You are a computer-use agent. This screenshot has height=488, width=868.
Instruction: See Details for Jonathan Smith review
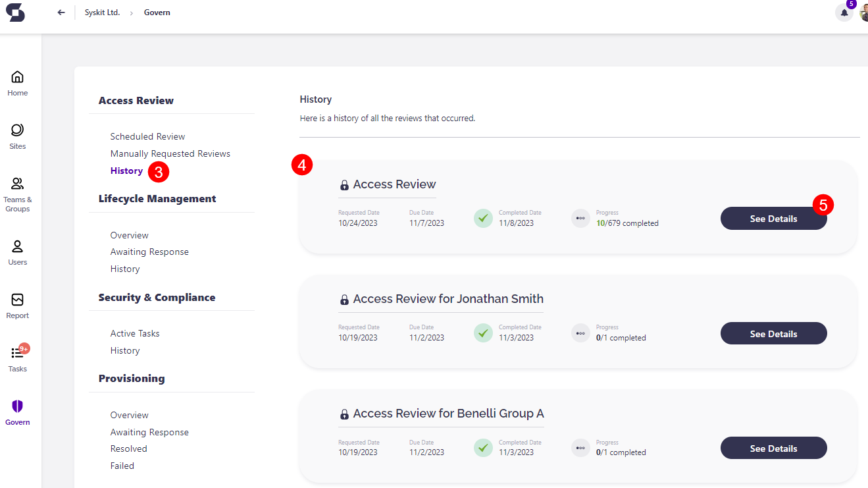773,334
